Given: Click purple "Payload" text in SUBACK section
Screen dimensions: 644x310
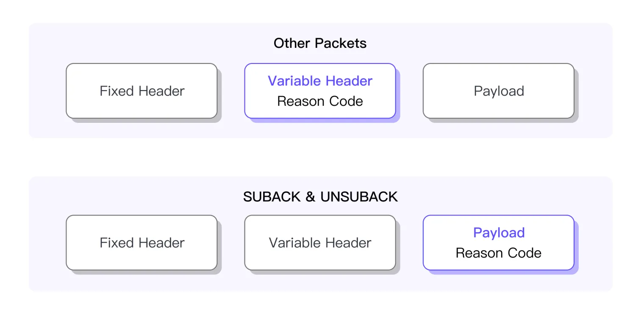Looking at the screenshot, I should click(x=499, y=233).
